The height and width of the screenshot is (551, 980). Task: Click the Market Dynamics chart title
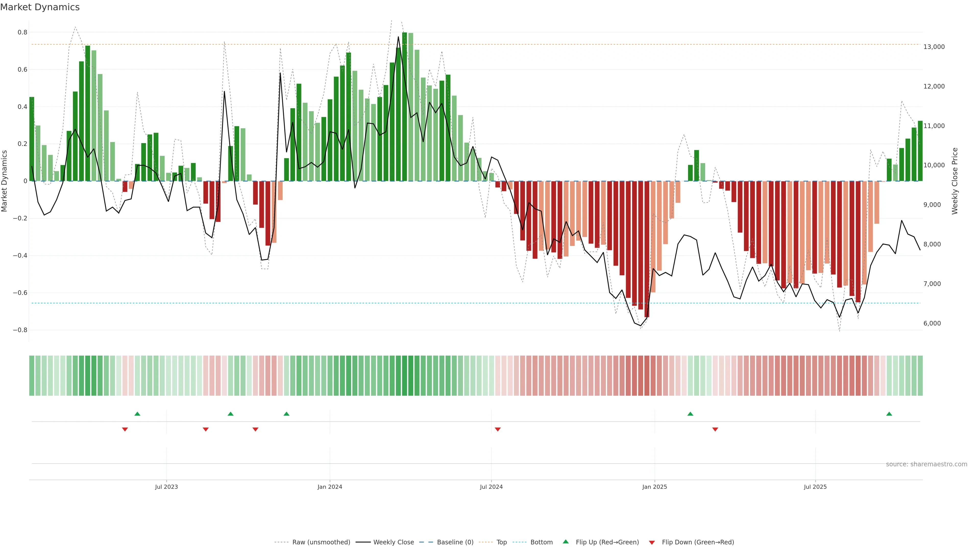(40, 7)
